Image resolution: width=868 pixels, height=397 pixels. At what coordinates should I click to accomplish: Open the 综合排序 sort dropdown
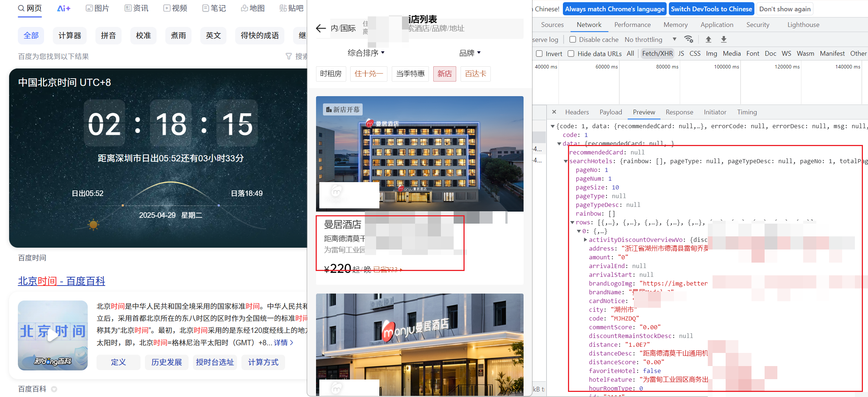click(366, 53)
